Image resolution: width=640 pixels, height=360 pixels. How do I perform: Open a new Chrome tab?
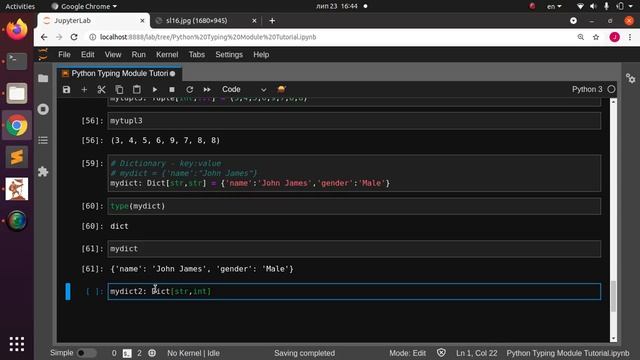(x=272, y=20)
